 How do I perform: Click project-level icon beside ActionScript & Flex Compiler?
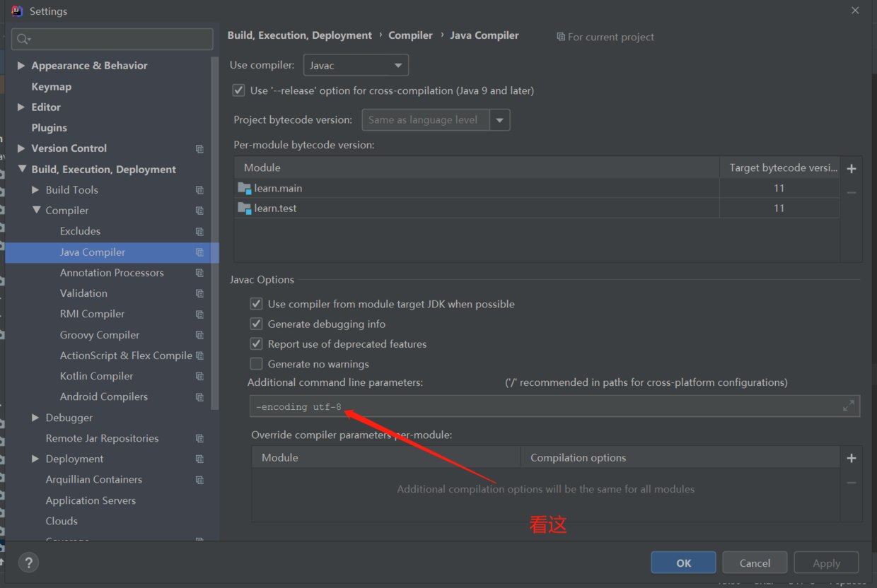click(199, 355)
